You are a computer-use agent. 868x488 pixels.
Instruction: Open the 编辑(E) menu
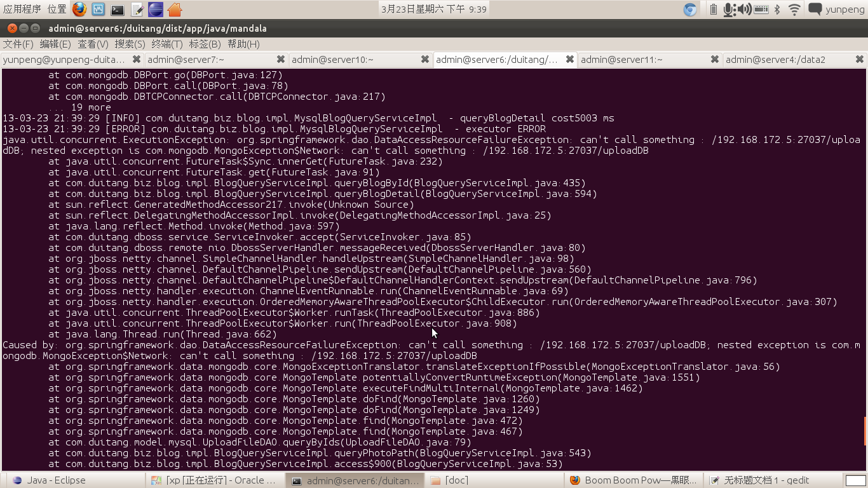[x=55, y=44]
